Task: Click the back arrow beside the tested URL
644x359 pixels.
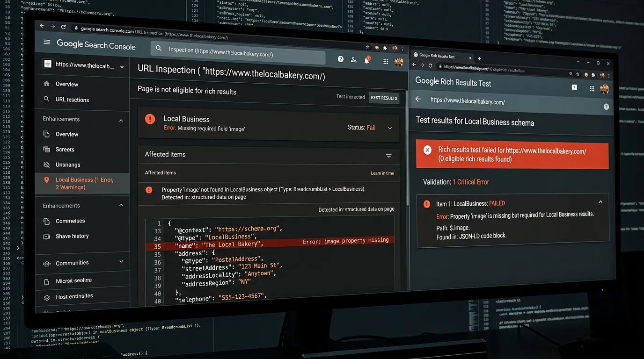Action: [x=418, y=99]
